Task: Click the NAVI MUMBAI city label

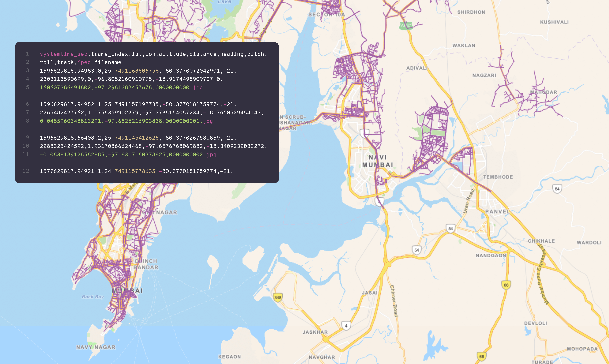Action: point(378,161)
